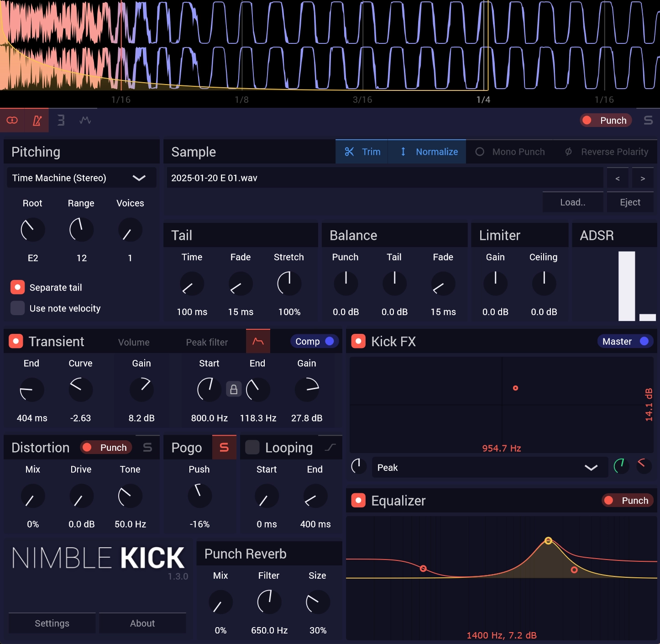The width and height of the screenshot is (660, 644).
Task: Click the Looping End knob
Action: (315, 496)
